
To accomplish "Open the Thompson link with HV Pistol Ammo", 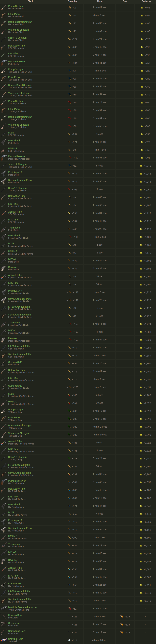I will coord(14,544).
